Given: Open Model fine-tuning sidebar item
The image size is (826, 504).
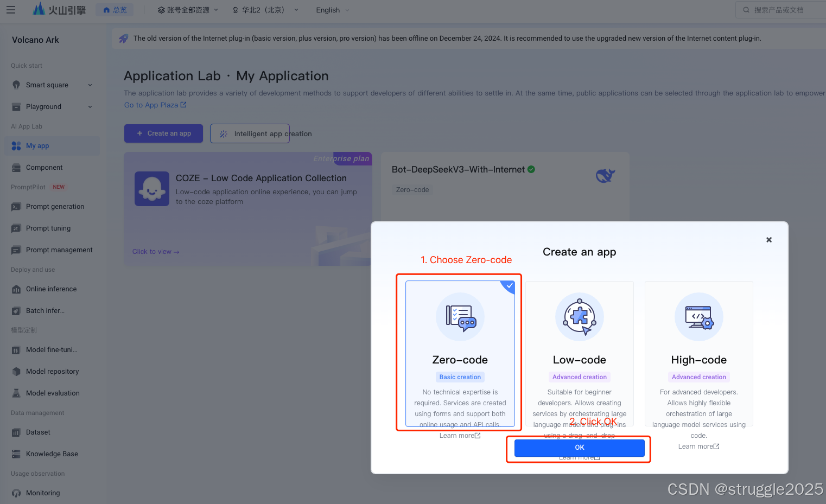Looking at the screenshot, I should (x=52, y=350).
